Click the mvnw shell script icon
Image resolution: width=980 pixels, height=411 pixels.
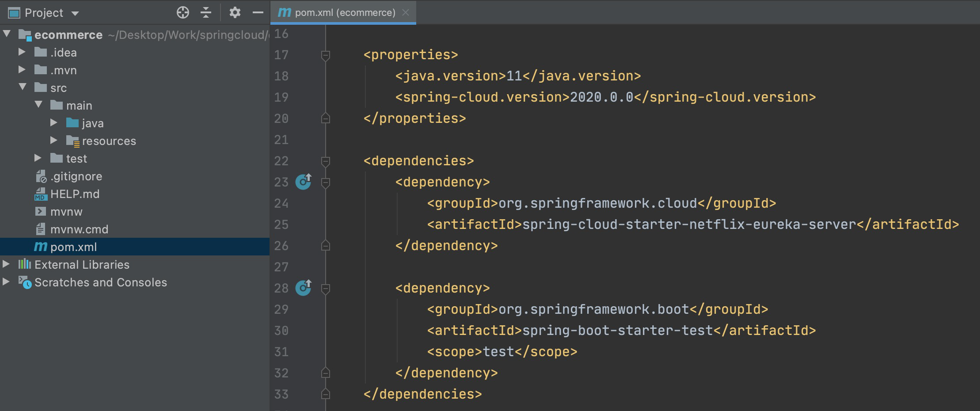[41, 211]
